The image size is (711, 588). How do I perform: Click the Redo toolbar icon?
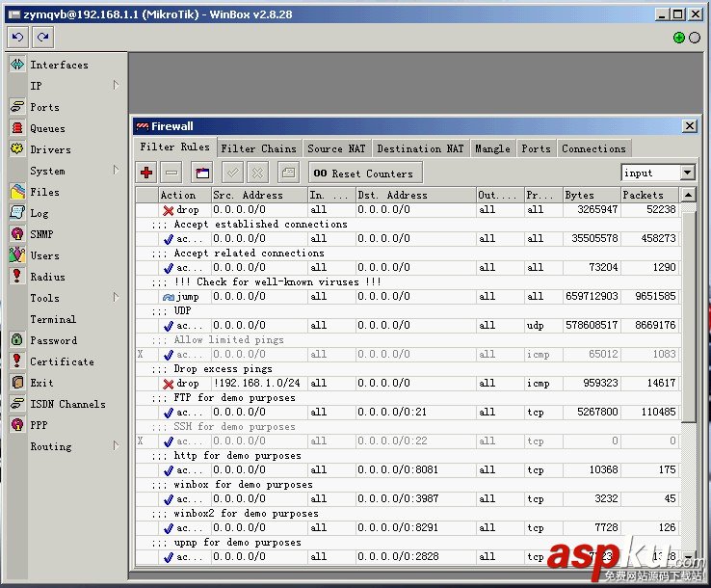(43, 38)
